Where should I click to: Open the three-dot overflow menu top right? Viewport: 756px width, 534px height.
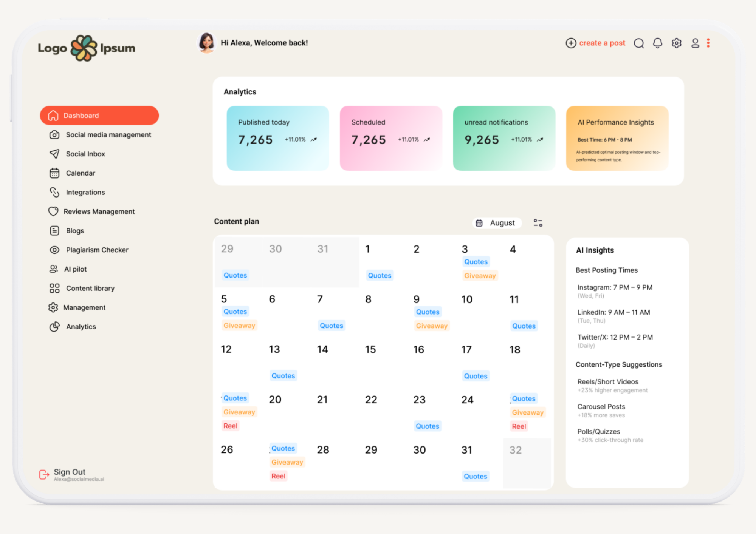(x=708, y=43)
